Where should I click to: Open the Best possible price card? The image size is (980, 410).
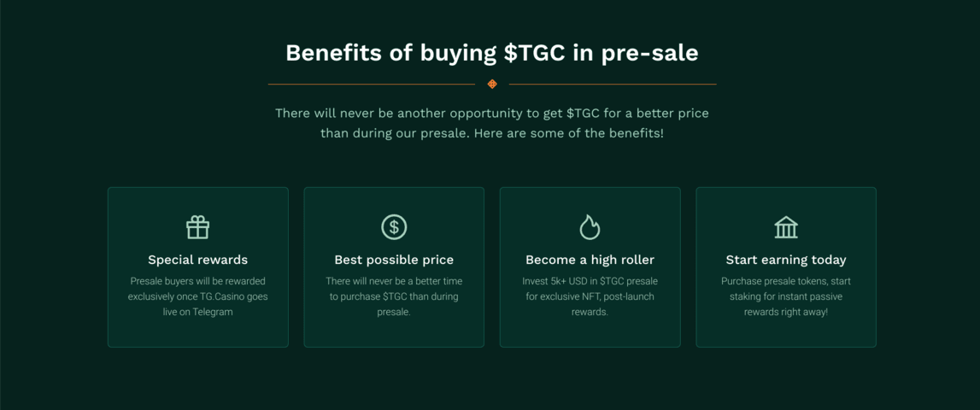tap(394, 266)
